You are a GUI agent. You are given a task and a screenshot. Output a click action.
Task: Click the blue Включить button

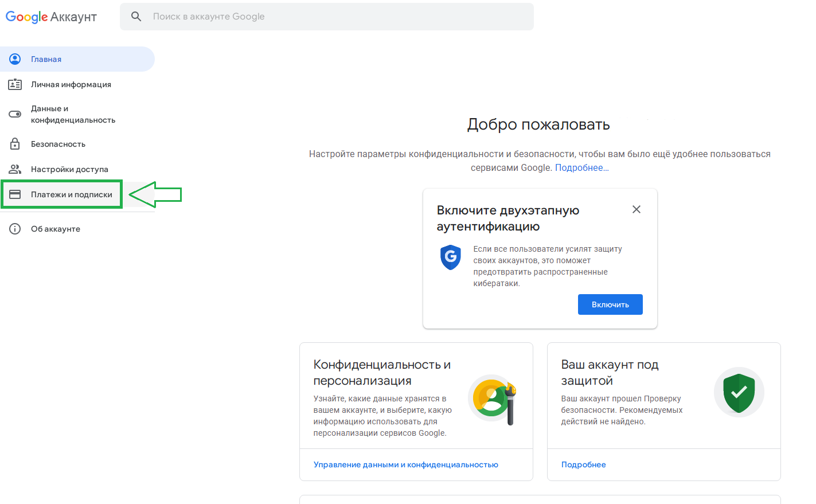610,304
